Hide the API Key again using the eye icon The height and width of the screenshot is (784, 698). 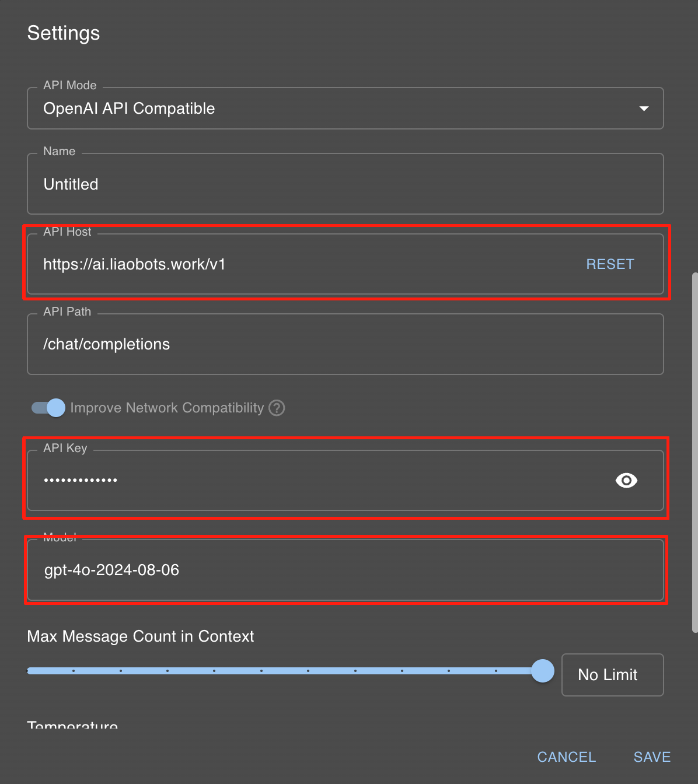tap(626, 480)
